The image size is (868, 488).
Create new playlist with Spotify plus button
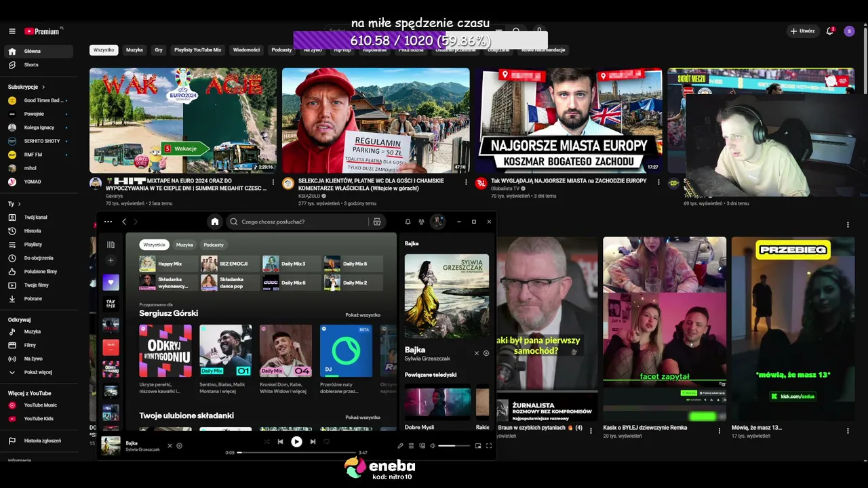pos(111,260)
